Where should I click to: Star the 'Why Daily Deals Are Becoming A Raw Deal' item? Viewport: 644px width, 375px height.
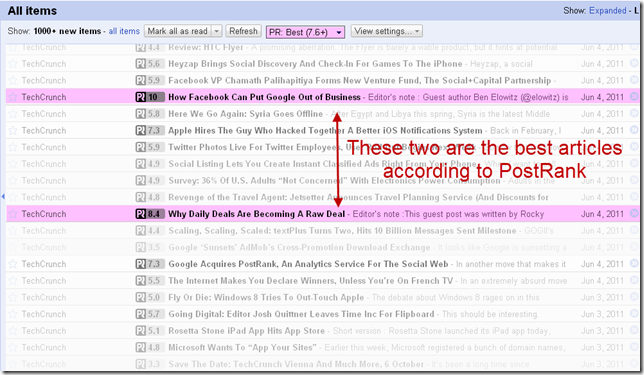tap(13, 214)
